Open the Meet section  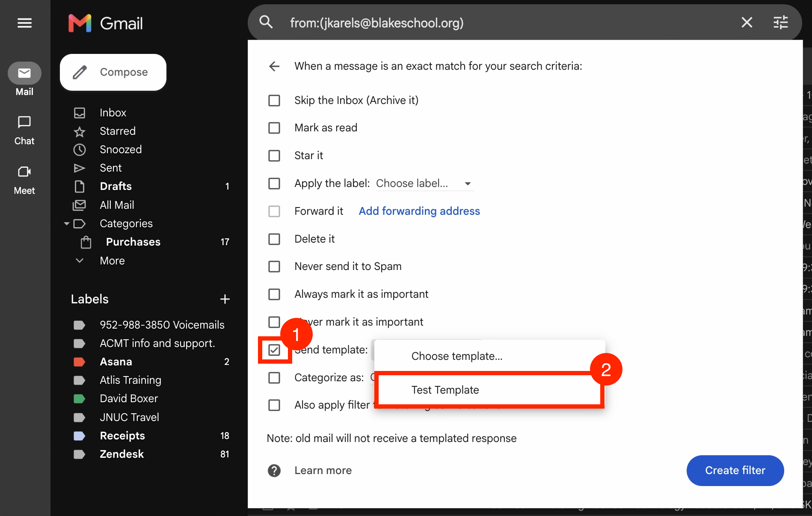(24, 180)
